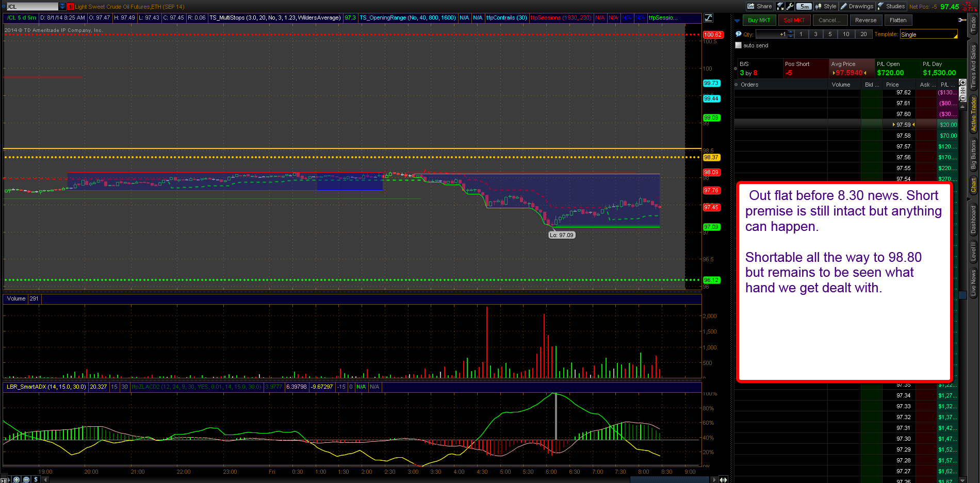Click the Volume 291 subgraph label
This screenshot has width=980, height=483.
[23, 298]
